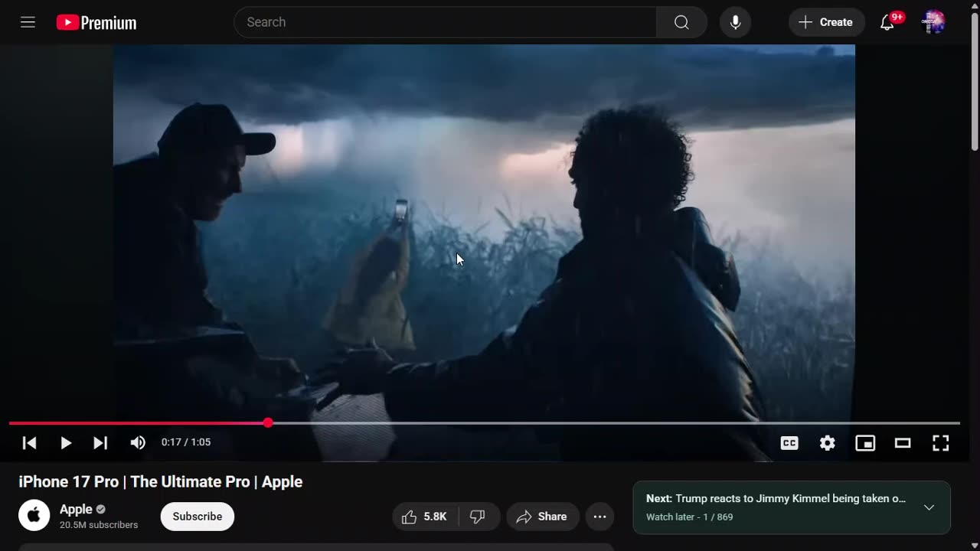
Task: Mute the video volume
Action: (x=138, y=442)
